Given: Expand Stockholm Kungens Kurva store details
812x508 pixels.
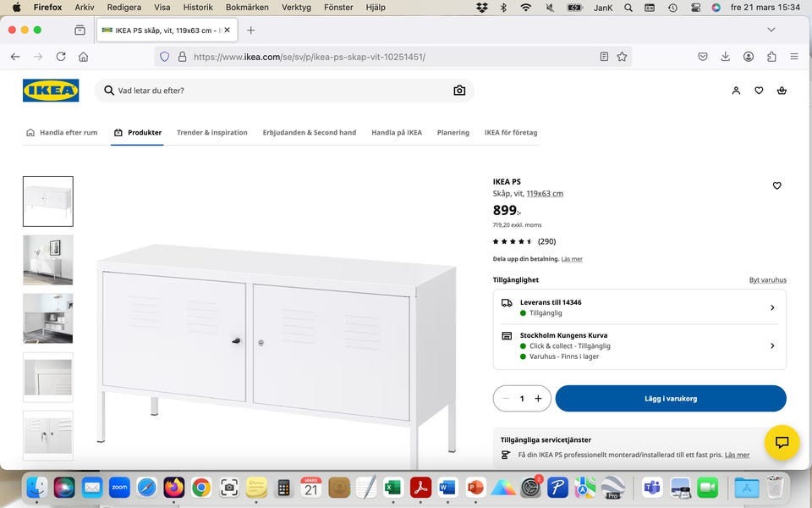Looking at the screenshot, I should click(639, 345).
